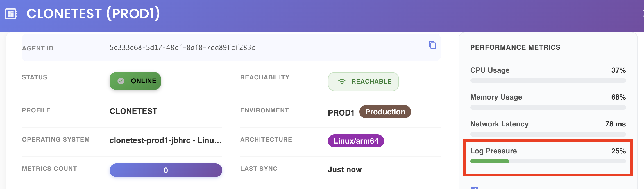
Task: Click the Metrics Count bar showing 0
Action: 166,170
